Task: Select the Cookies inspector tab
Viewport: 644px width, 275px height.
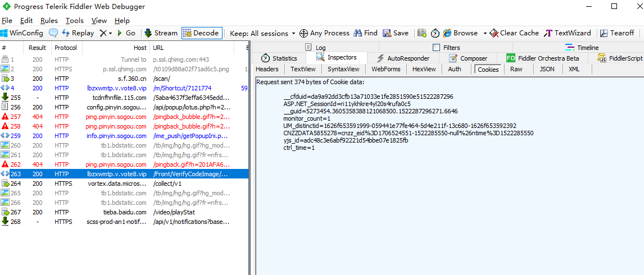Action: 488,70
